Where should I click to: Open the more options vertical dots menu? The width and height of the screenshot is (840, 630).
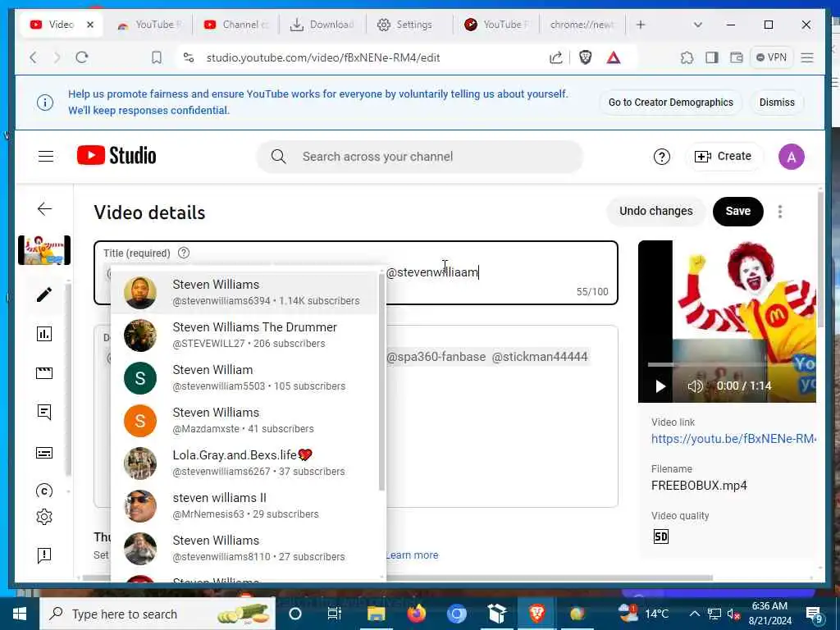pos(780,211)
